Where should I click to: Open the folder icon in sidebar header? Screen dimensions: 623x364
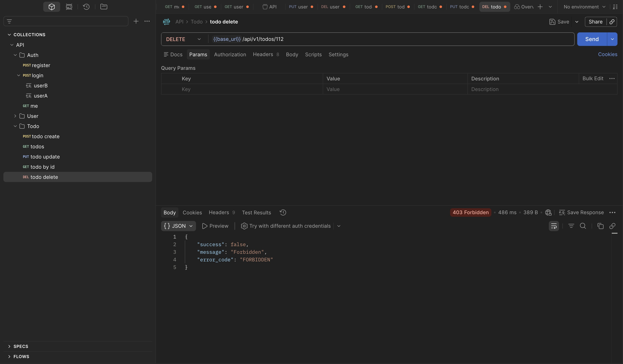[104, 7]
